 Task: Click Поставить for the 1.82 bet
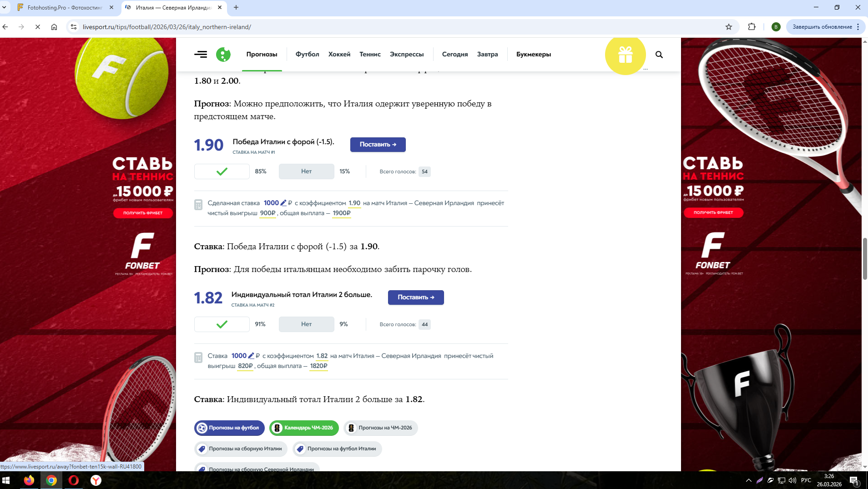tap(416, 297)
